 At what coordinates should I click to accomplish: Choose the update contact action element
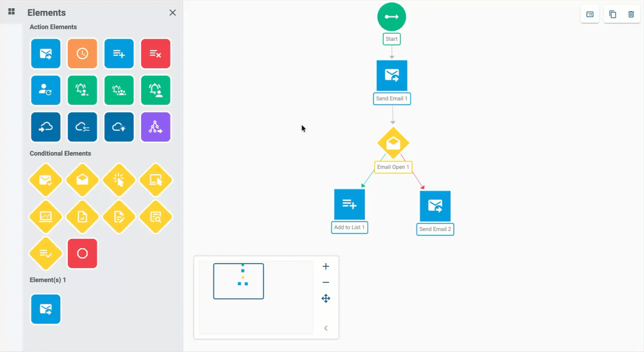coord(46,90)
